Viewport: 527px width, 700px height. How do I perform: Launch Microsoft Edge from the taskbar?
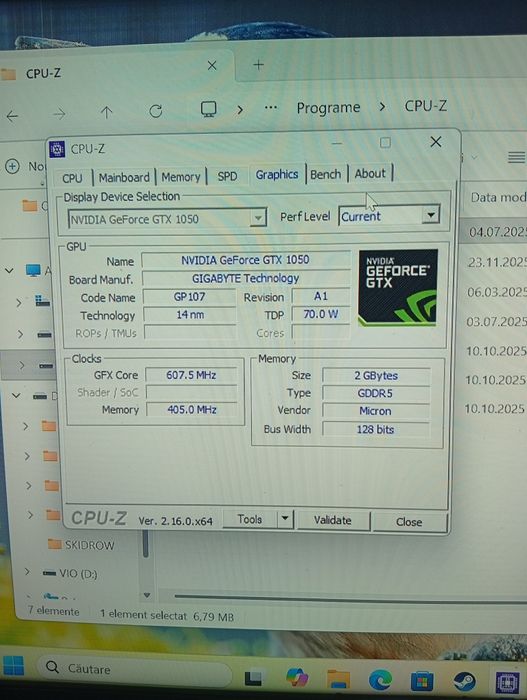380,680
